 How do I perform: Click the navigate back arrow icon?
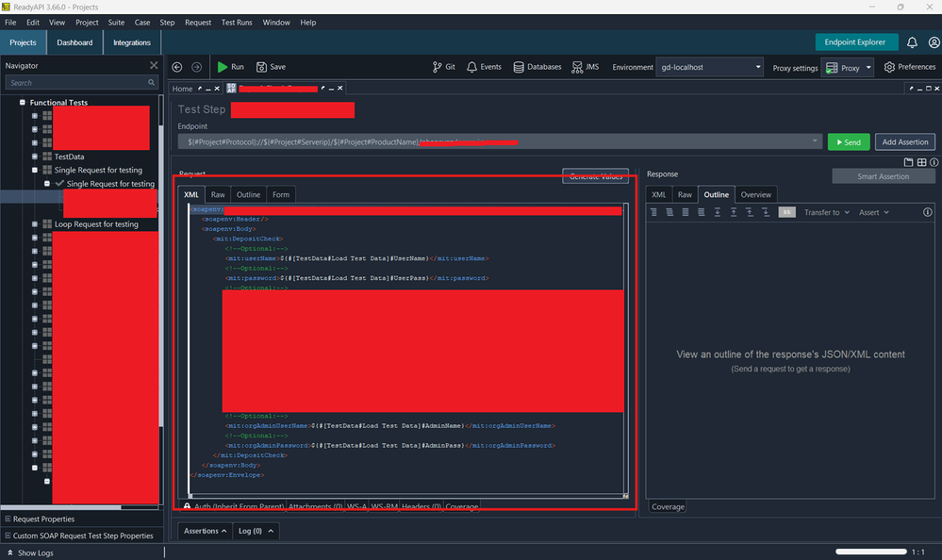[176, 67]
